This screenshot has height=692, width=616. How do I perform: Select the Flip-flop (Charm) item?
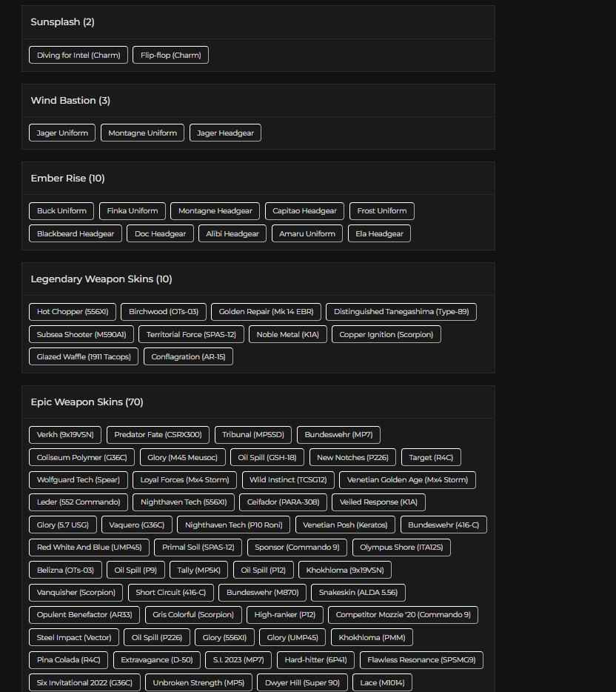click(170, 55)
